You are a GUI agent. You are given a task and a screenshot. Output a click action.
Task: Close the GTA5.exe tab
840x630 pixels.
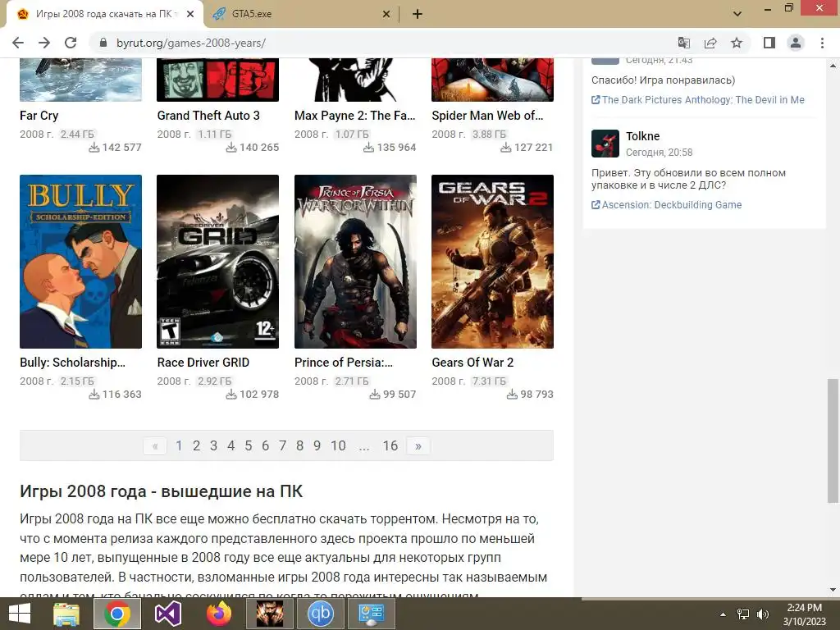[x=386, y=14]
